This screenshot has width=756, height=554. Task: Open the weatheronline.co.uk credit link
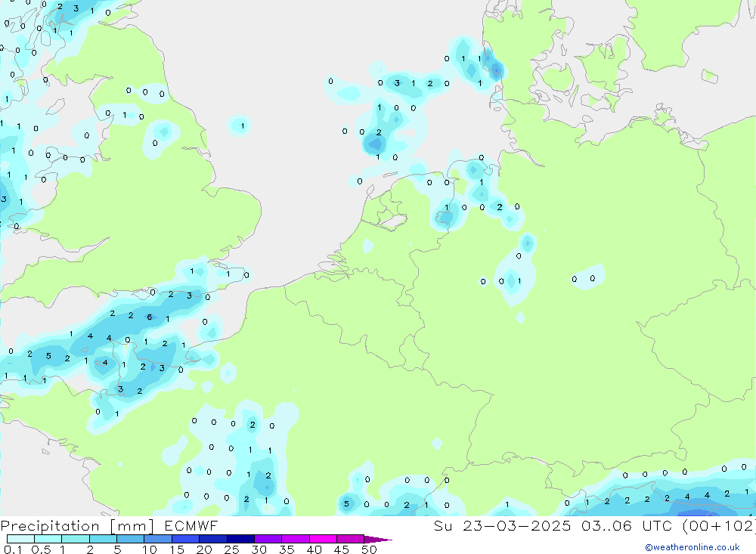tap(692, 547)
